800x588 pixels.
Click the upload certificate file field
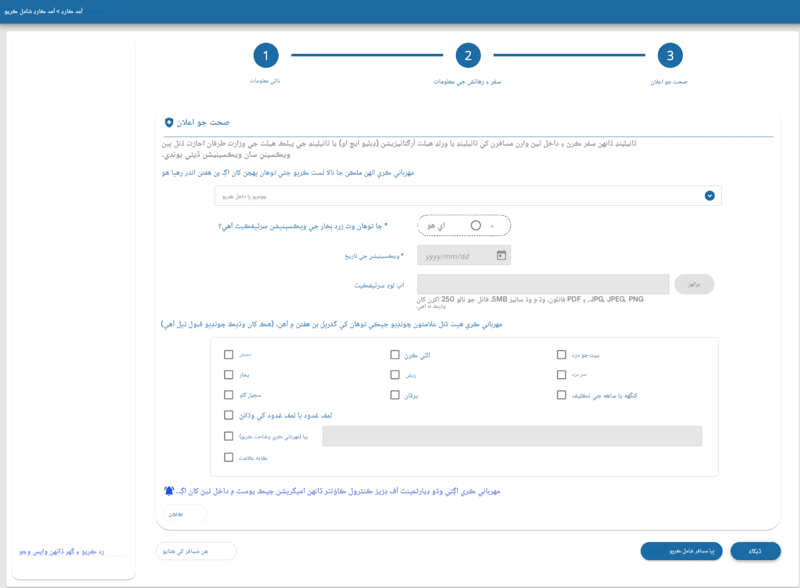[543, 284]
